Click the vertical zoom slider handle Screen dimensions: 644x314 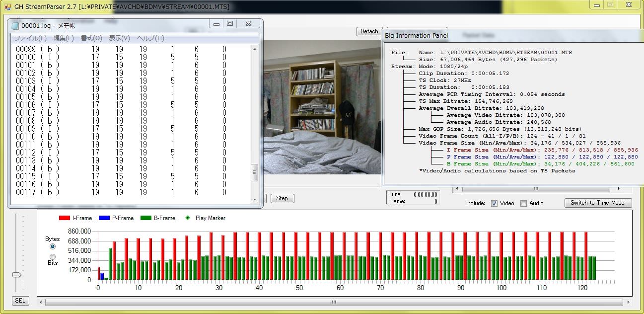[x=17, y=275]
